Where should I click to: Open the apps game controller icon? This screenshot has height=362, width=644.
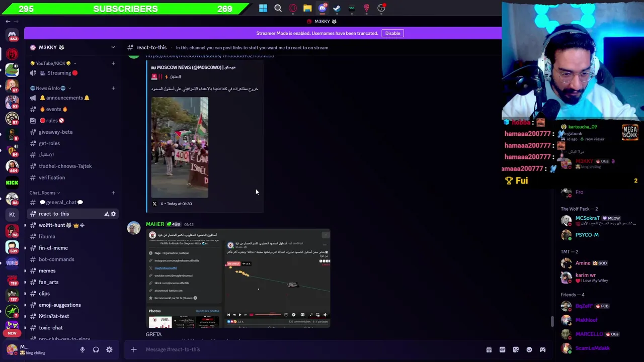click(x=542, y=349)
